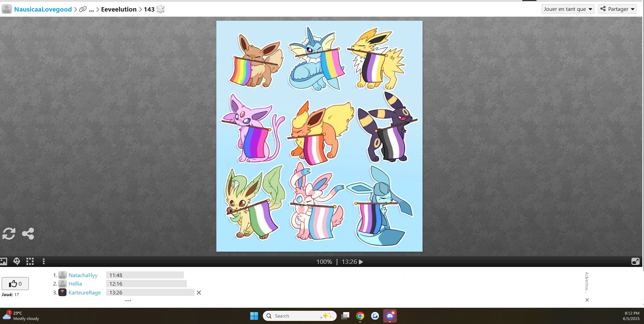The width and height of the screenshot is (644, 324).
Task: Expand the 'Jouer en tant que' dropdown
Action: click(568, 9)
